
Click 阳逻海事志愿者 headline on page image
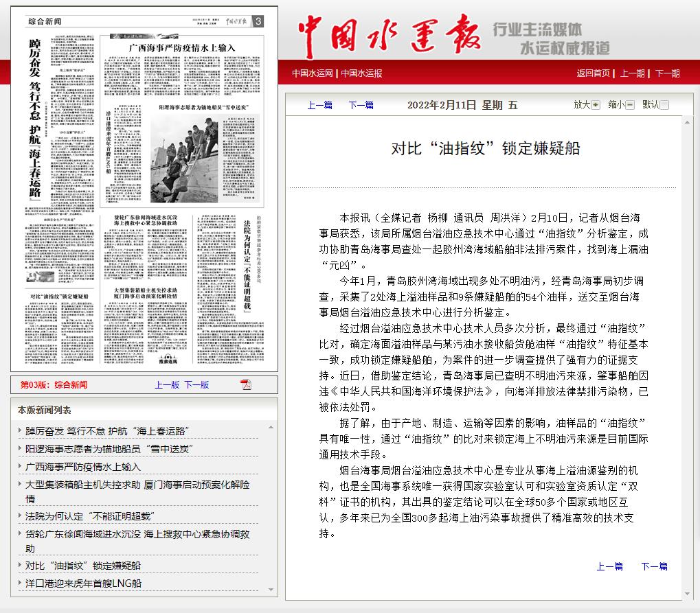click(203, 108)
